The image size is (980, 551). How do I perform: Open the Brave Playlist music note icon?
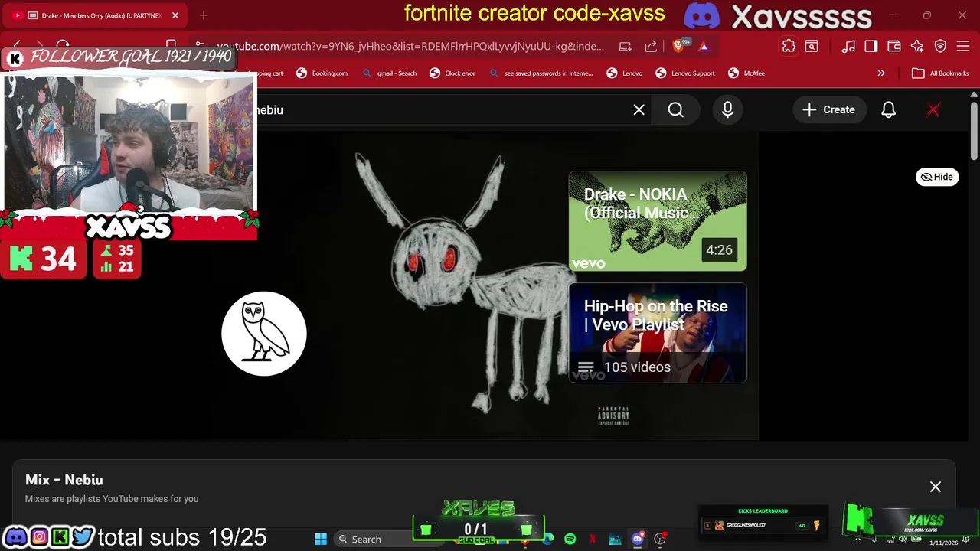click(848, 46)
